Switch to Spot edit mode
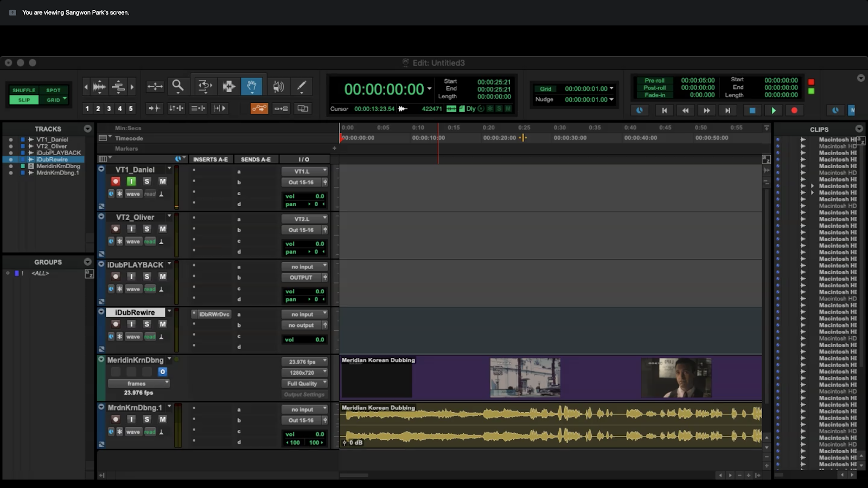 point(53,91)
